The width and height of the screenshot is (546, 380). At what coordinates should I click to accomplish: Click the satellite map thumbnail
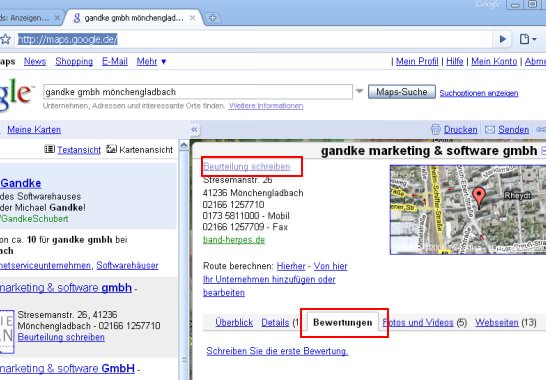click(468, 210)
